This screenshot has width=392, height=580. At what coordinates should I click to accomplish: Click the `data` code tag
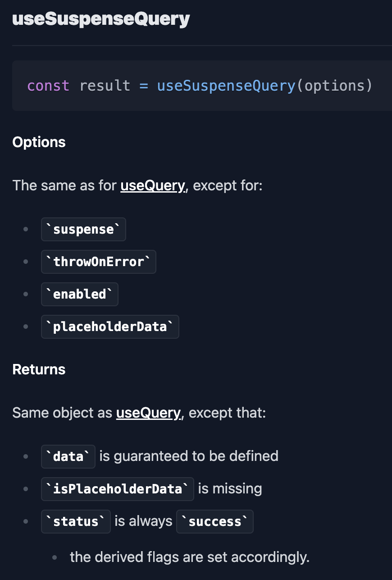(x=68, y=456)
